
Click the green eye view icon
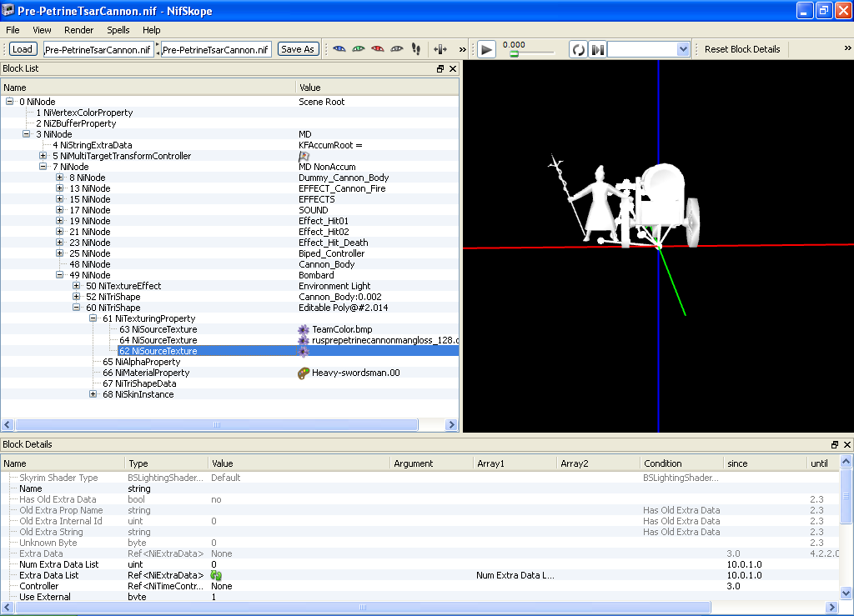(359, 49)
